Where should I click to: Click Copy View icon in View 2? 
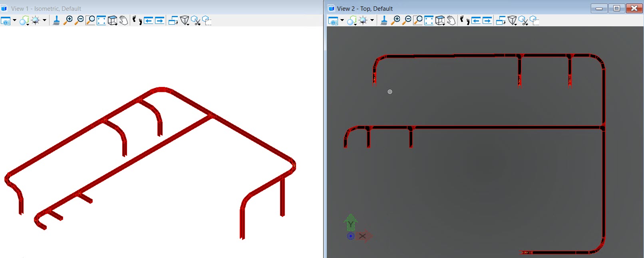point(501,21)
